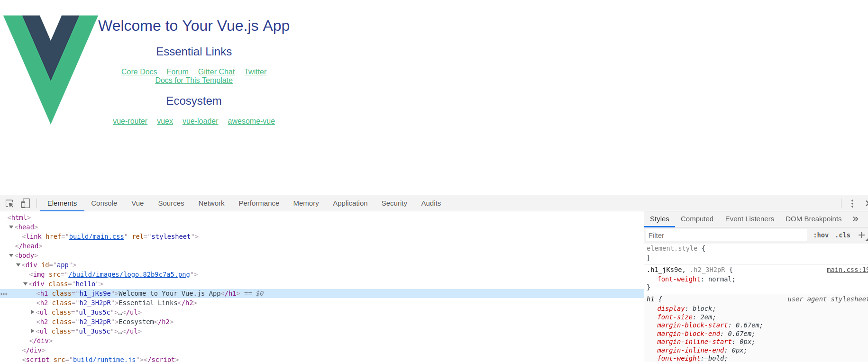Image resolution: width=868 pixels, height=362 pixels.
Task: Open logo.82b9c7a5.png image src link
Action: (x=129, y=274)
